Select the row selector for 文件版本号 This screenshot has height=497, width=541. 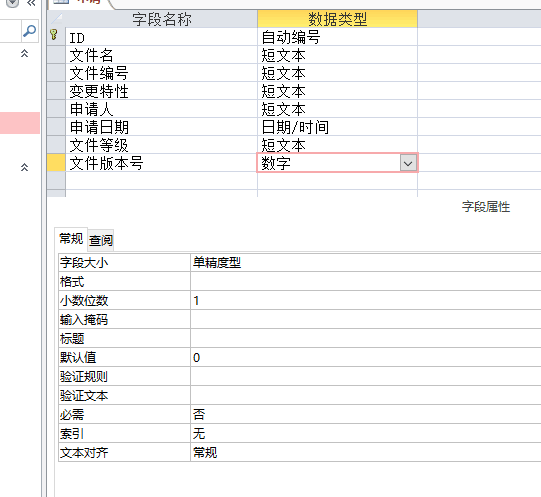[56, 163]
